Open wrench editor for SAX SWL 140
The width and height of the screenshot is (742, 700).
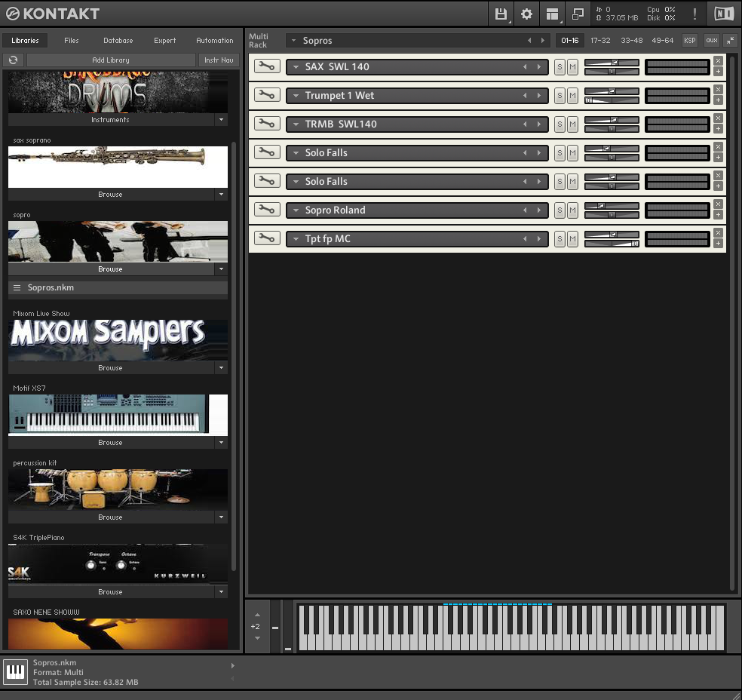click(x=267, y=66)
